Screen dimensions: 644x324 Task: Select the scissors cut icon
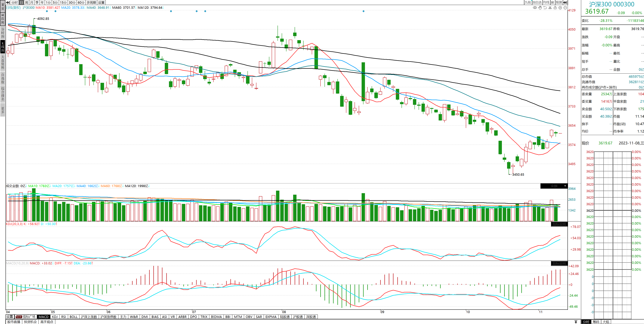550,8
